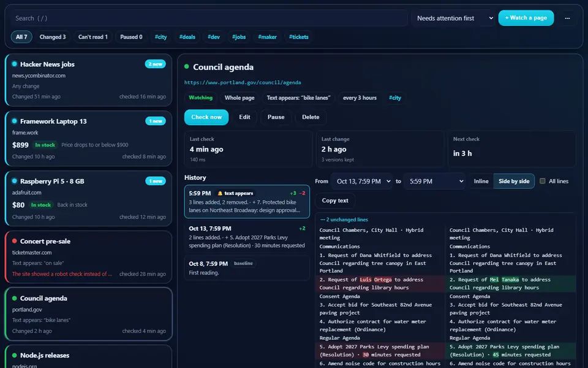Click the blue status dot on Hacker News jobs

(x=15, y=64)
